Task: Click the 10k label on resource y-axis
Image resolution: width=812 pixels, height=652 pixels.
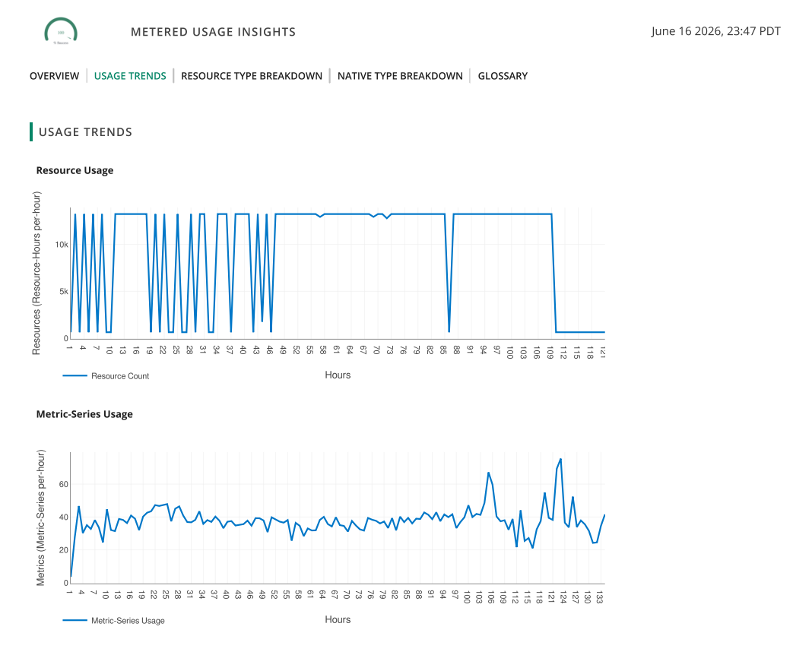Action: coord(62,245)
